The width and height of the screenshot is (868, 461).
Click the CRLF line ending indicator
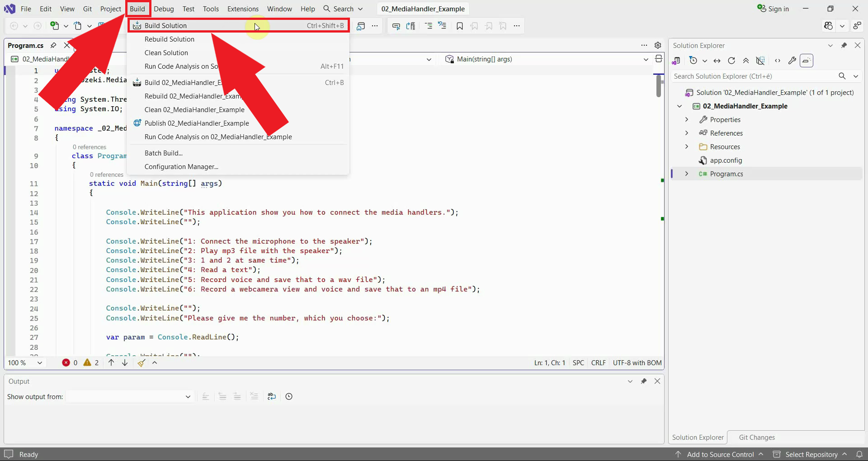click(598, 362)
